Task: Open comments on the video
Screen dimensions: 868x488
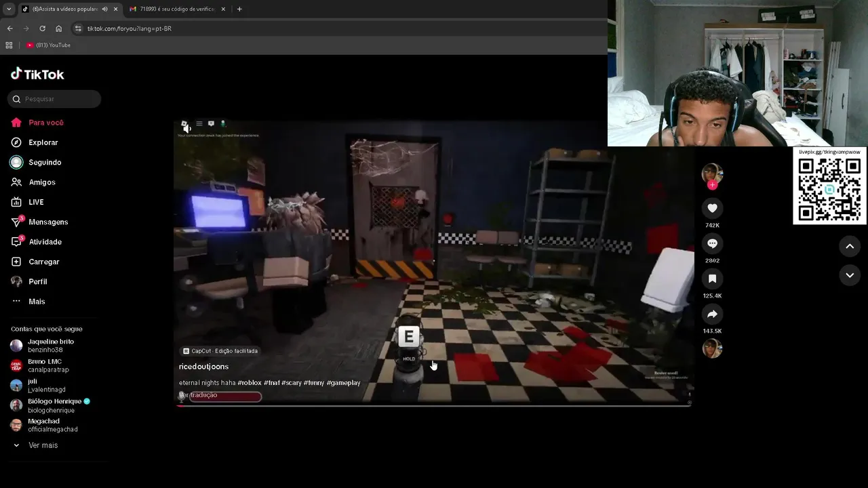Action: click(712, 243)
